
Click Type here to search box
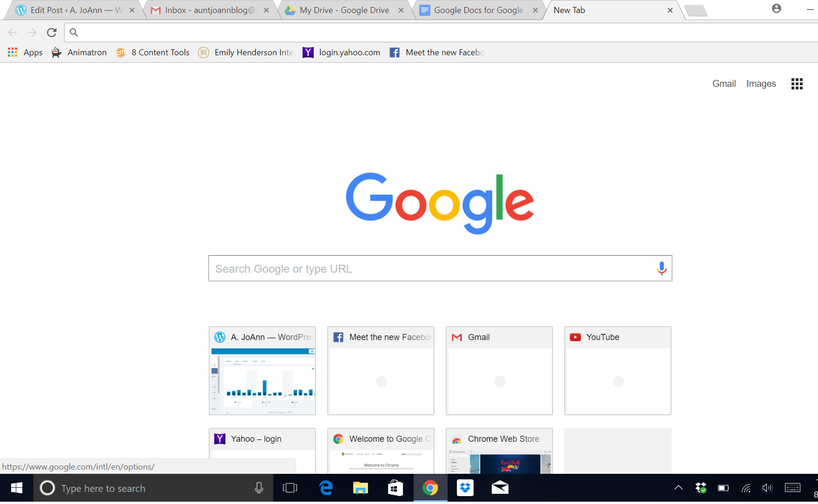153,488
